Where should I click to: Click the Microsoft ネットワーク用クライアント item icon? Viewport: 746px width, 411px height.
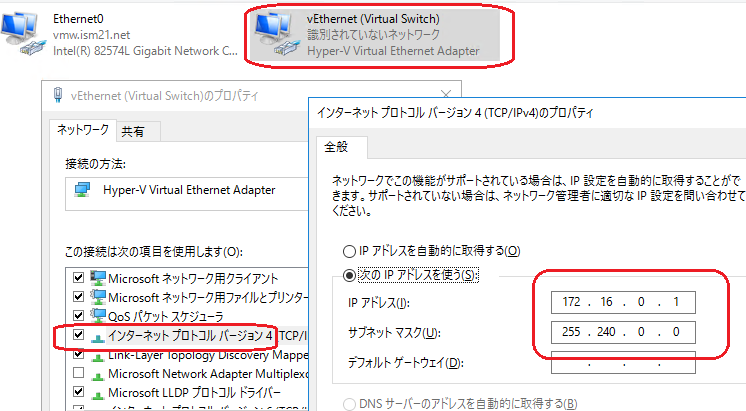[98, 278]
